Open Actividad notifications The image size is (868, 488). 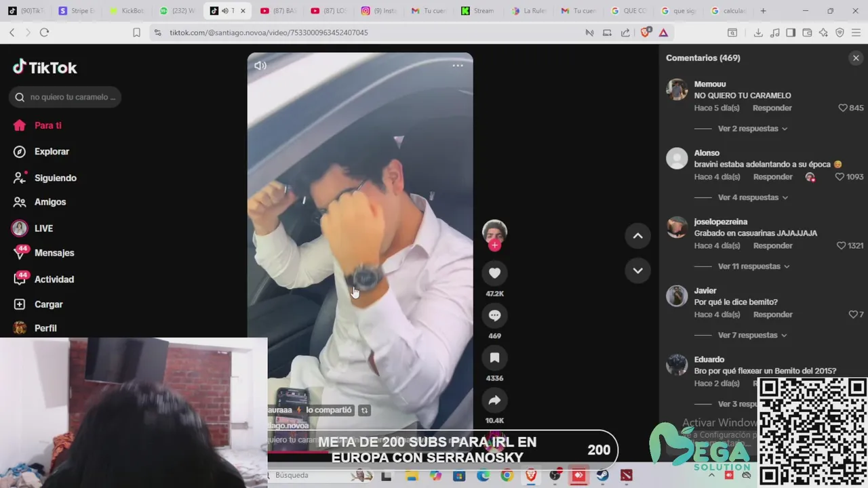point(54,279)
